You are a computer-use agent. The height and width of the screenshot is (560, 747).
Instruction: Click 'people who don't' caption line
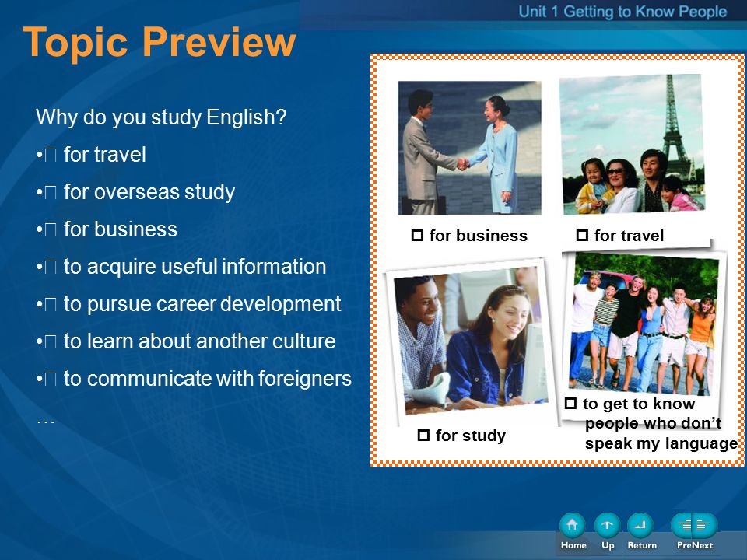coord(653,423)
